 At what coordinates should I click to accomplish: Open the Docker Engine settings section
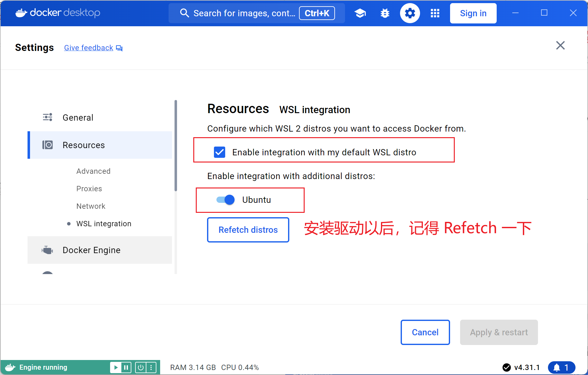click(x=100, y=250)
